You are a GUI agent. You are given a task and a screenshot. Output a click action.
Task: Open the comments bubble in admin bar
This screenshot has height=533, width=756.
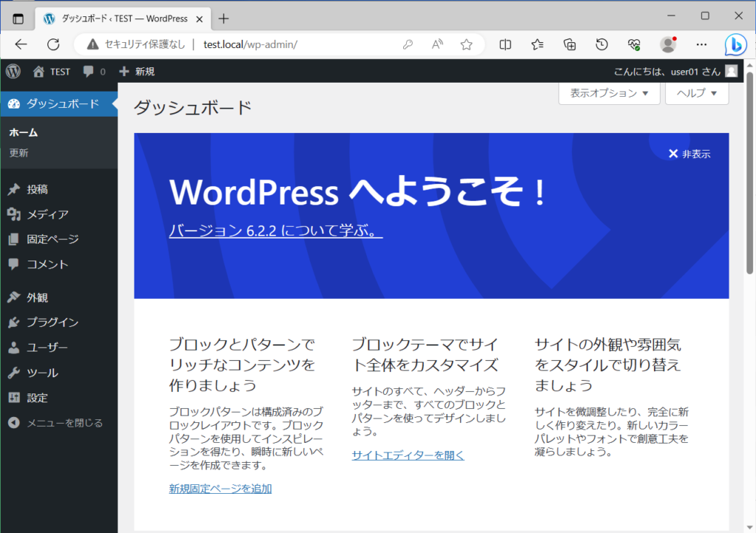click(89, 72)
